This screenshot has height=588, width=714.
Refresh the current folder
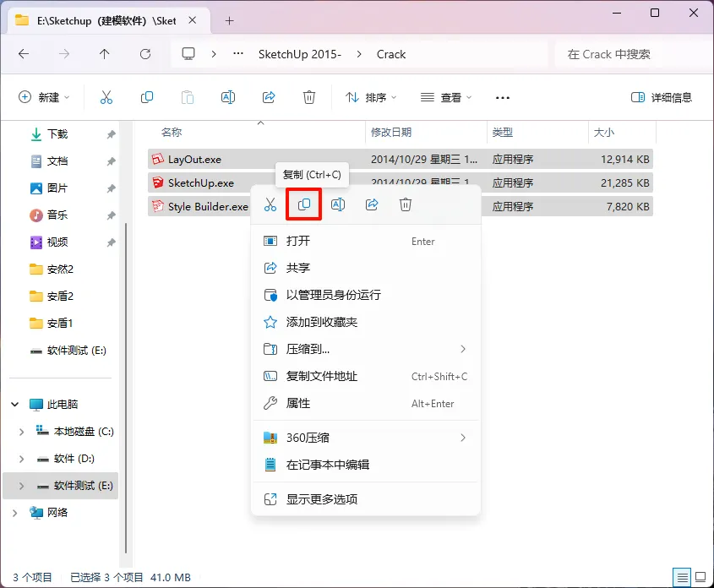pyautogui.click(x=145, y=54)
